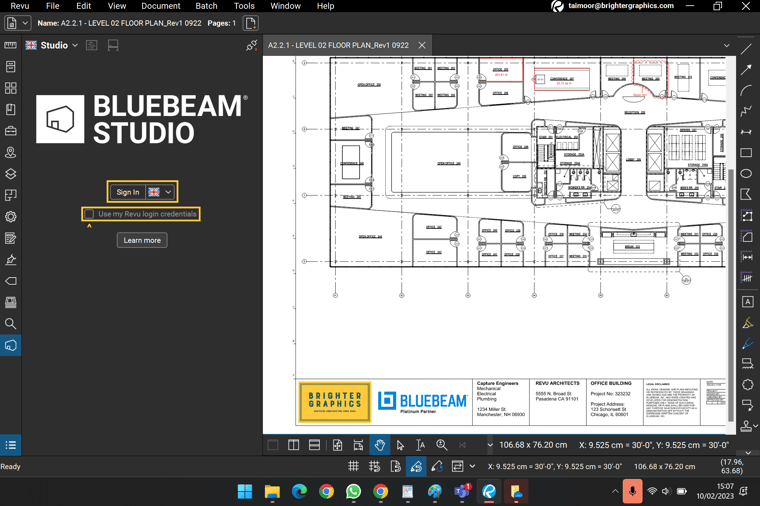Open the Links panel
This screenshot has width=760, height=506.
coord(10,281)
